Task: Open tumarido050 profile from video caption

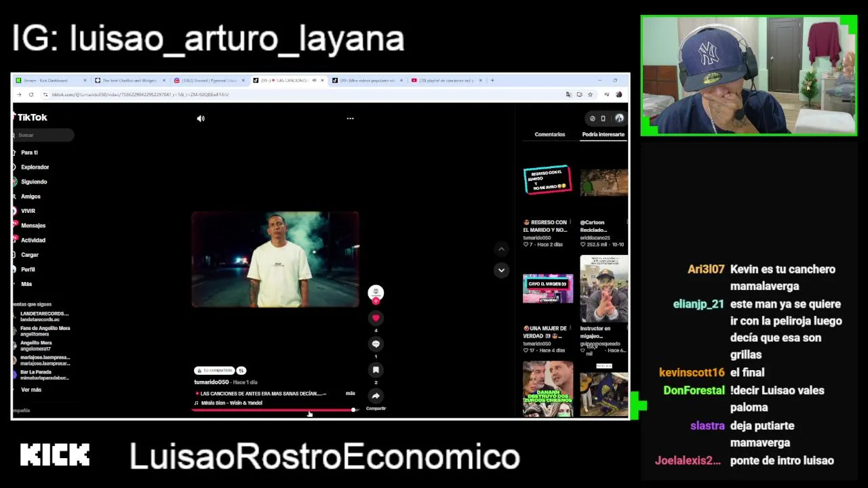Action: [x=212, y=382]
